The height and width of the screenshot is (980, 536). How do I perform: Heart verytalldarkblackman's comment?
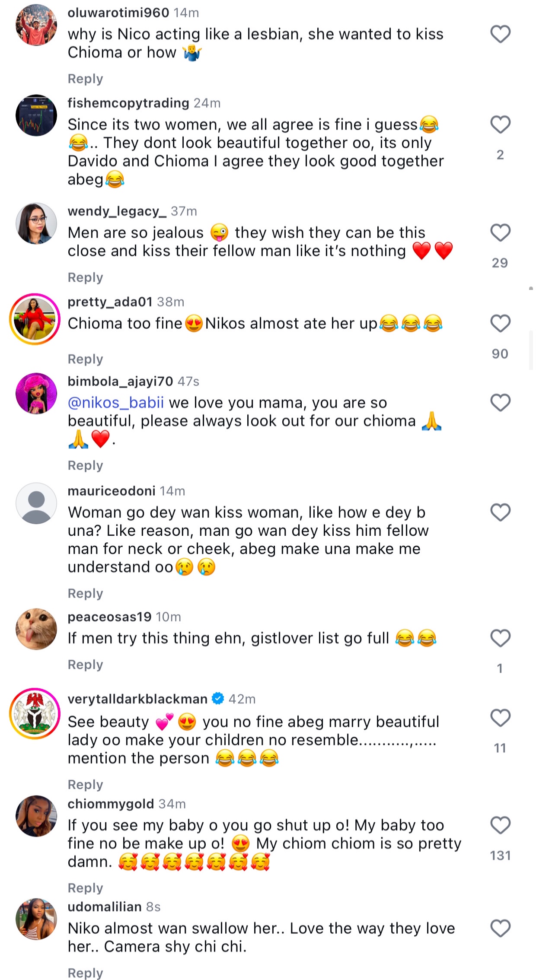coord(500,718)
